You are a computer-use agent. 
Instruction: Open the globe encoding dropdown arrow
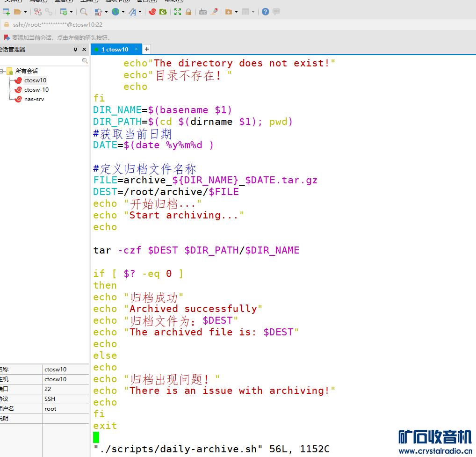pos(124,12)
